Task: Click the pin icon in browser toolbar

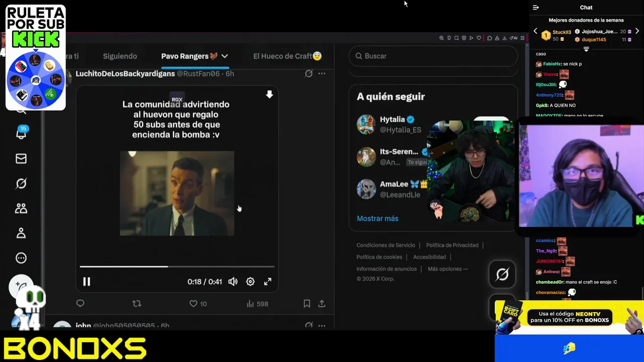Action: tap(449, 38)
